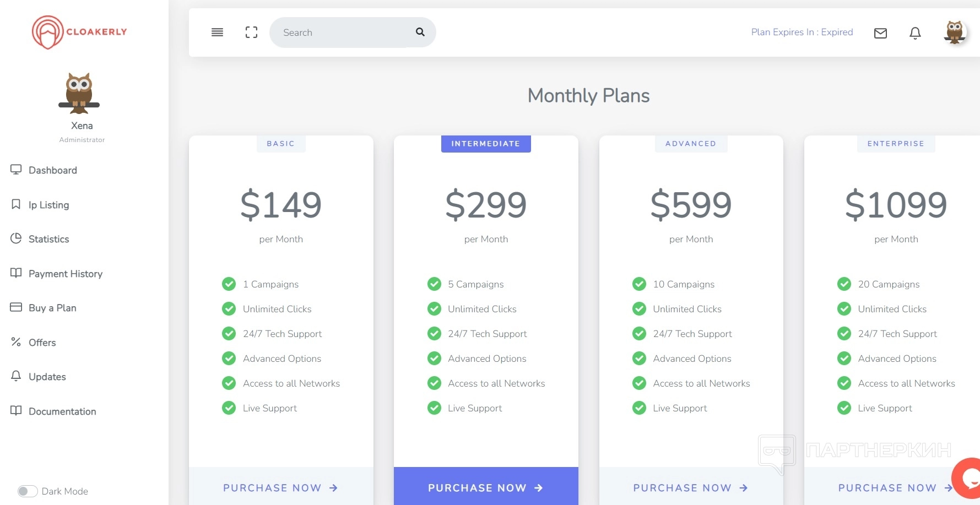Click the search magnifier icon
980x505 pixels.
(420, 32)
